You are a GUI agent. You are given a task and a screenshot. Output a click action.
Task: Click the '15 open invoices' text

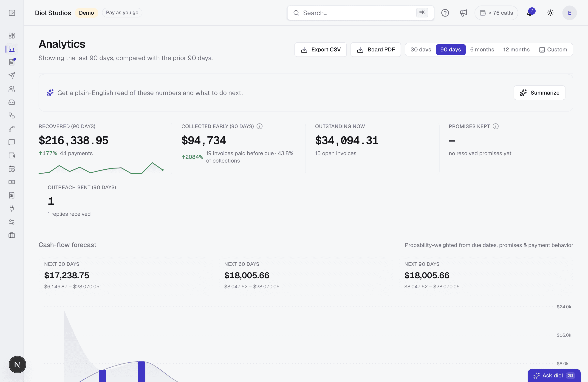[336, 153]
